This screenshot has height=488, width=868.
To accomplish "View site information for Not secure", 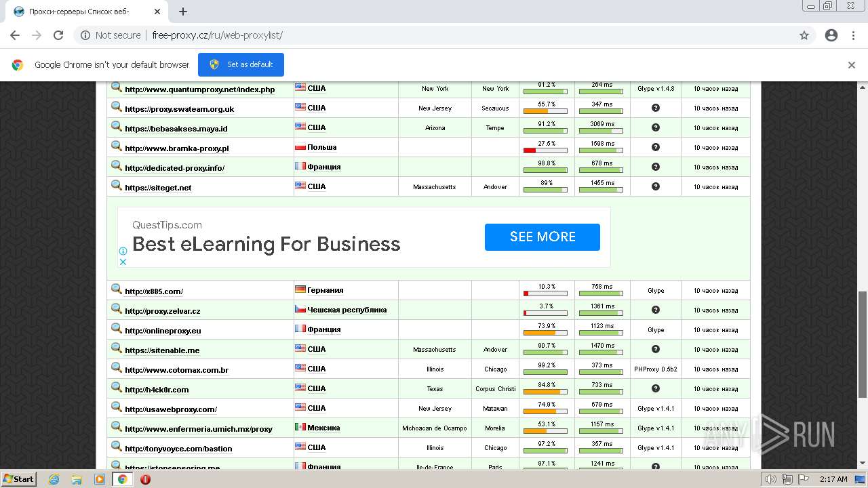I will click(111, 35).
